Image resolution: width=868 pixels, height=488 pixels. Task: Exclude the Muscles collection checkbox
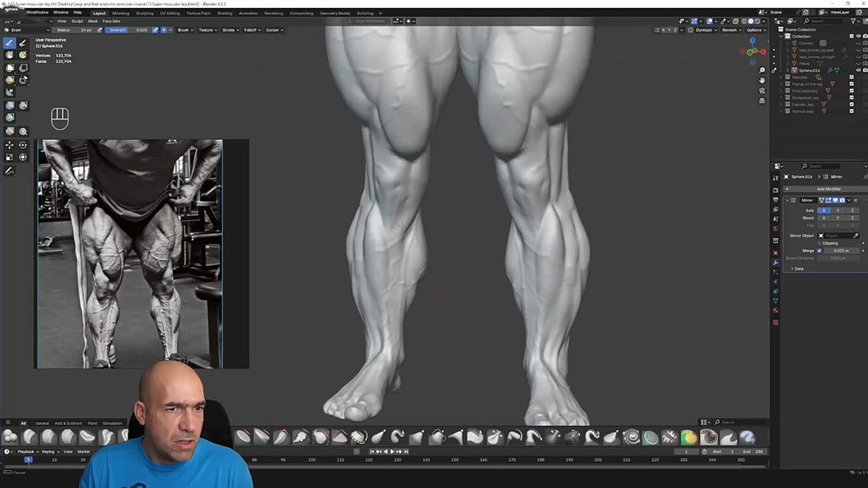pos(851,77)
